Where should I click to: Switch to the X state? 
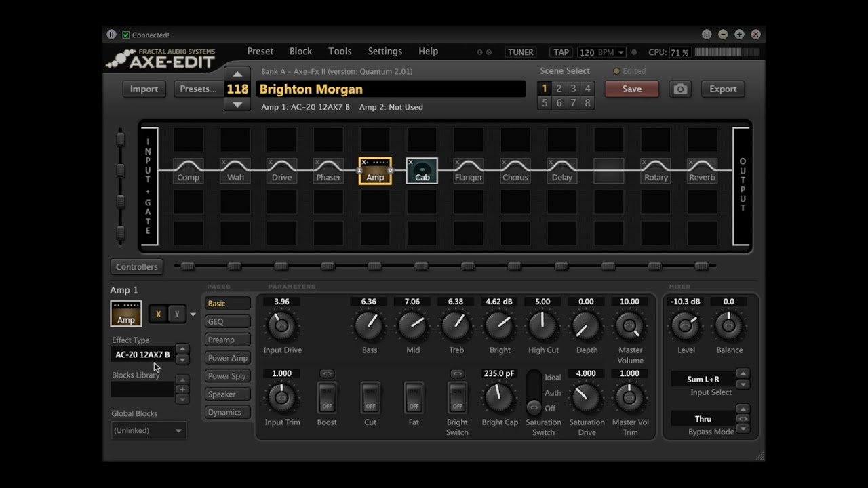click(159, 314)
